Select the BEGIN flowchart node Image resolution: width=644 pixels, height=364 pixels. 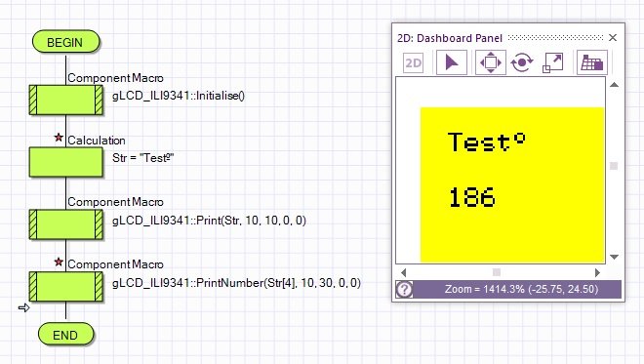[x=65, y=42]
